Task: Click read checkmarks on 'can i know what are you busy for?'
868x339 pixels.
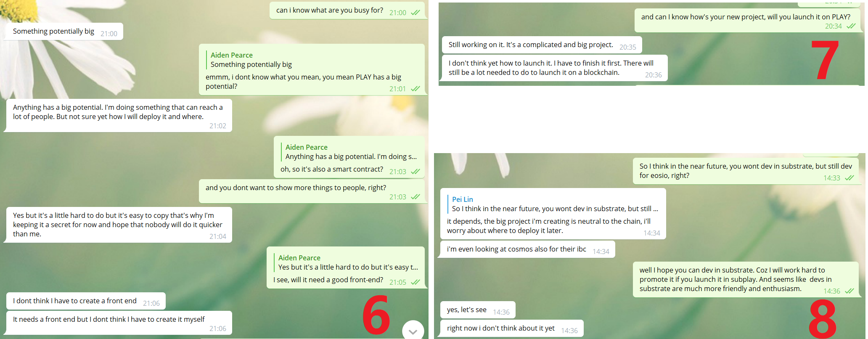Action: point(415,13)
